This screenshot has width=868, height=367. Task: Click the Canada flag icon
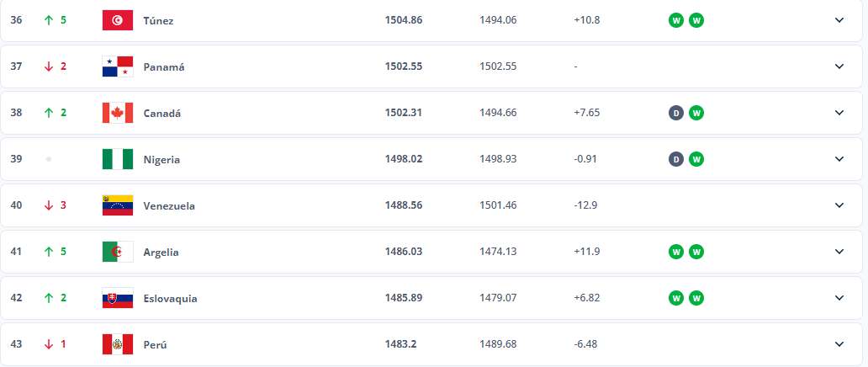click(118, 113)
